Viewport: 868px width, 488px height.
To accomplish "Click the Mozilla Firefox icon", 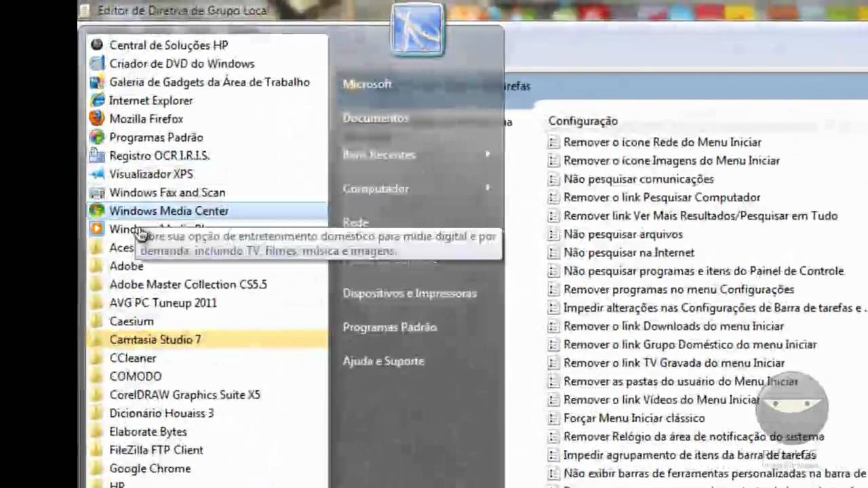I will pyautogui.click(x=97, y=118).
